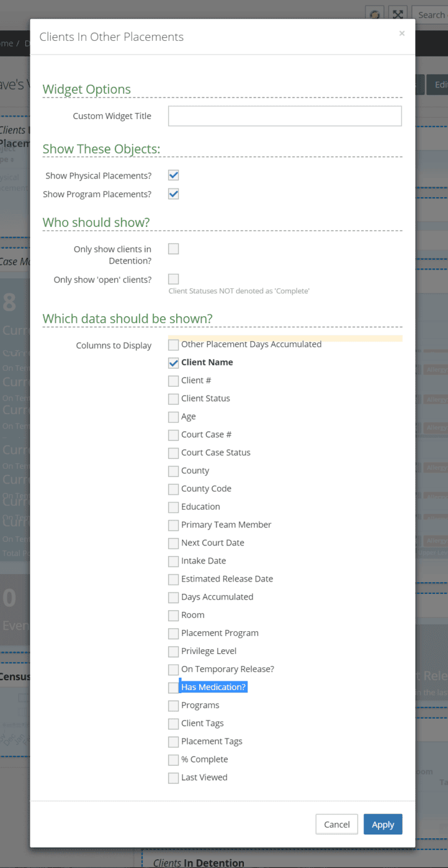Enable Only show 'open' clients checkbox
This screenshot has width=448, height=868.
click(x=174, y=279)
